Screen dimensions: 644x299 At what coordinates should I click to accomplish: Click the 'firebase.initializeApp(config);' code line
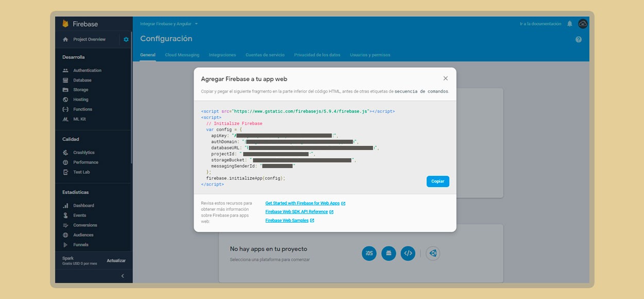[246, 178]
